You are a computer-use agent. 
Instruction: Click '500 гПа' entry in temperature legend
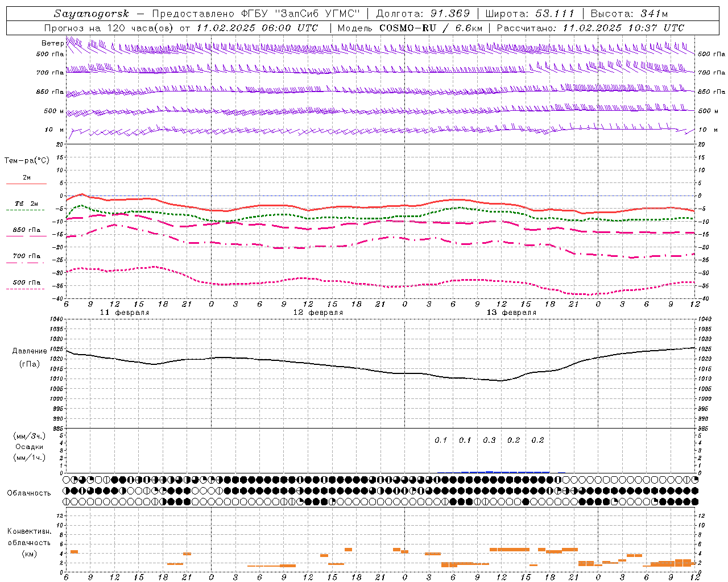click(x=27, y=282)
